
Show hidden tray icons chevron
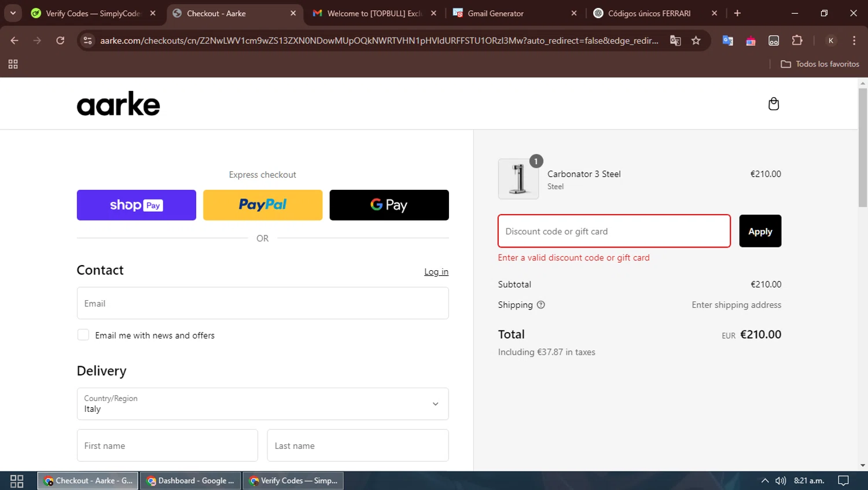[765, 481]
